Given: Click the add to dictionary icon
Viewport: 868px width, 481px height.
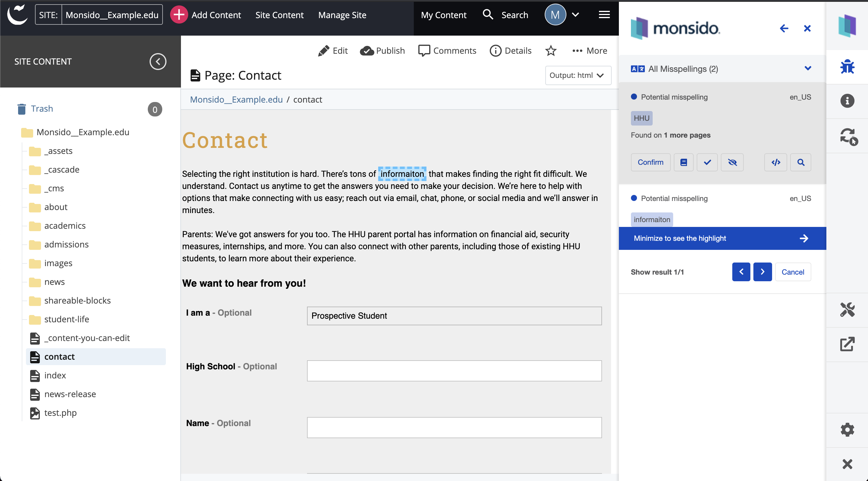Looking at the screenshot, I should (684, 162).
